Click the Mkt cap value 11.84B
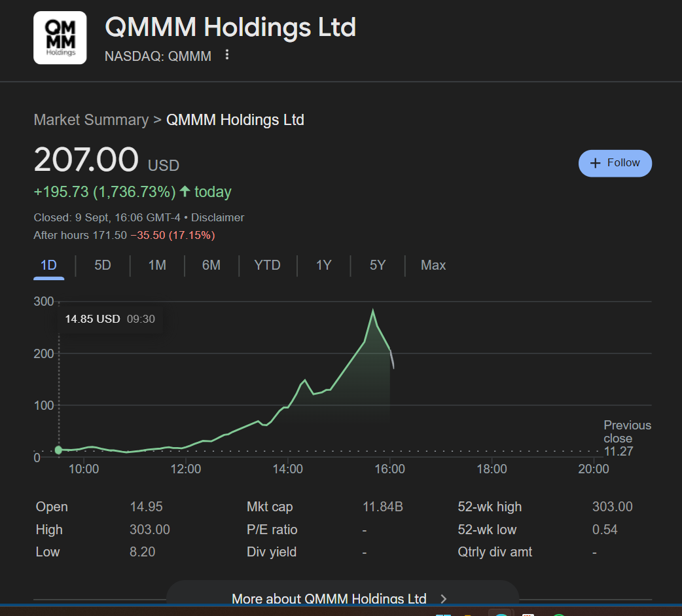This screenshot has height=616, width=682. [383, 507]
